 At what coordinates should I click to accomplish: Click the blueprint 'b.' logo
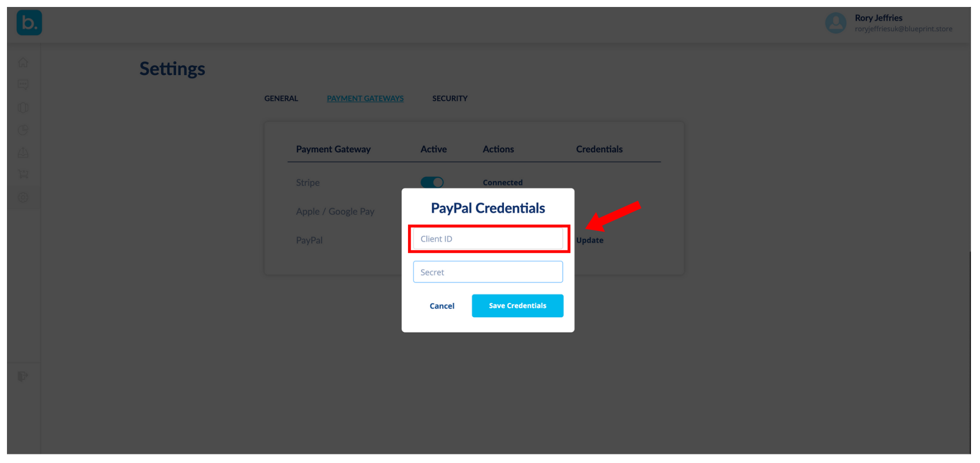[29, 23]
